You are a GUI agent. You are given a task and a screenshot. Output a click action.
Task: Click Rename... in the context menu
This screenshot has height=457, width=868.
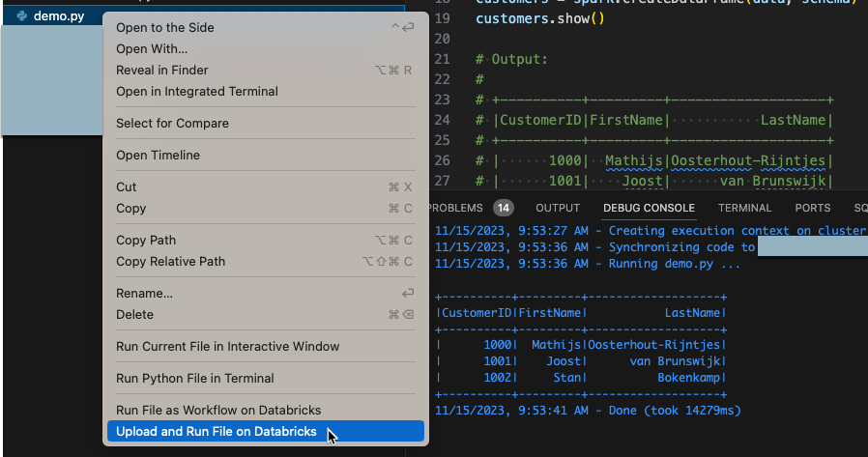pos(144,294)
